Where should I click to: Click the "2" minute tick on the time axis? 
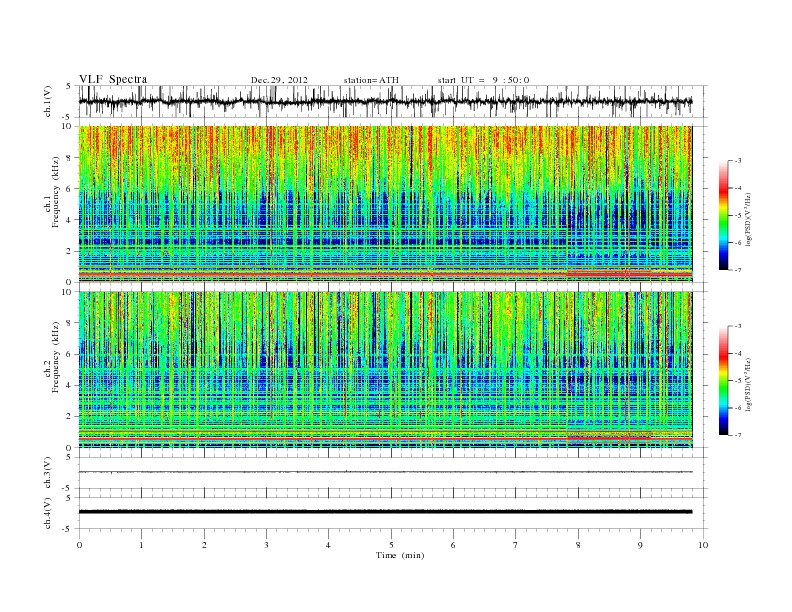tap(204, 545)
